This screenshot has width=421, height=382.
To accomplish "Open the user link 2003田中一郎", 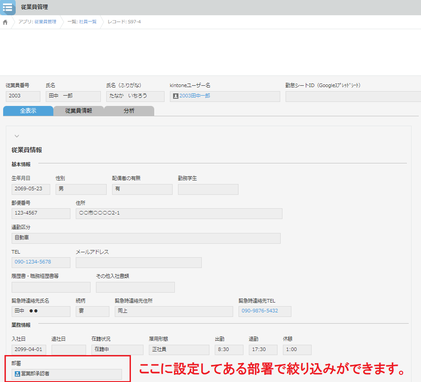I will click(x=195, y=96).
